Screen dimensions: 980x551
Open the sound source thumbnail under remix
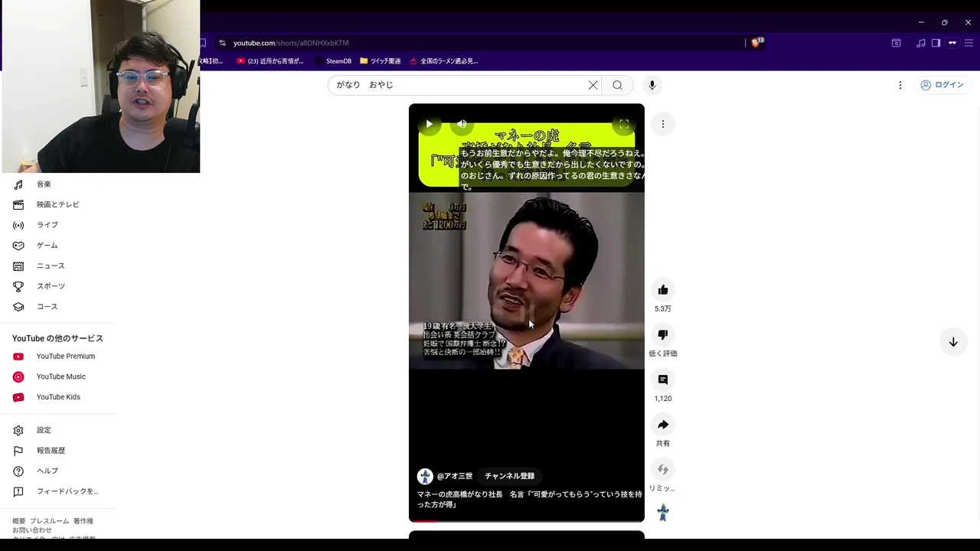663,513
